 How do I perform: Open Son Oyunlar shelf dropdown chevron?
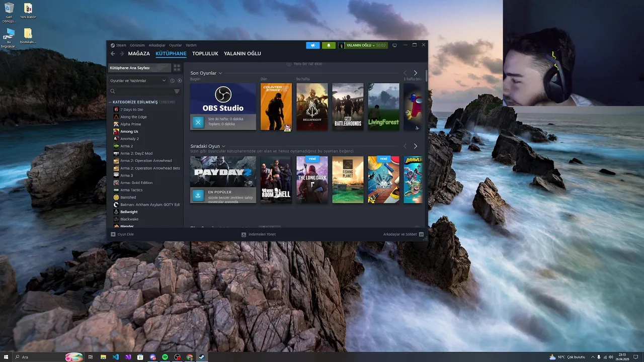click(220, 73)
